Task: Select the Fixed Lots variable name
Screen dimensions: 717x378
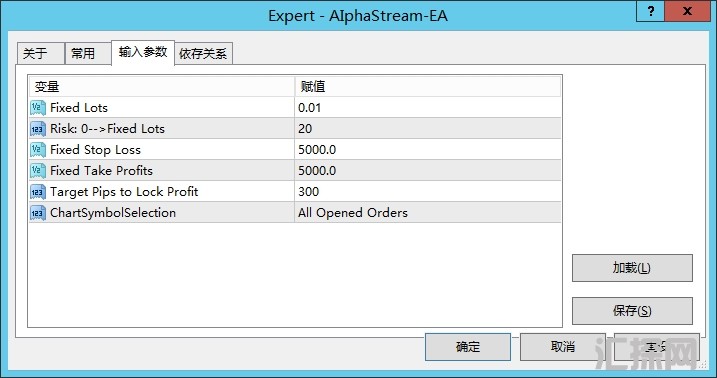Action: pos(79,108)
